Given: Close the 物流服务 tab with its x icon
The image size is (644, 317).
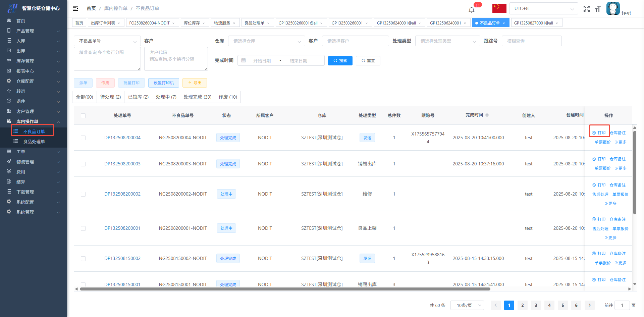Looking at the screenshot, I should pyautogui.click(x=234, y=23).
